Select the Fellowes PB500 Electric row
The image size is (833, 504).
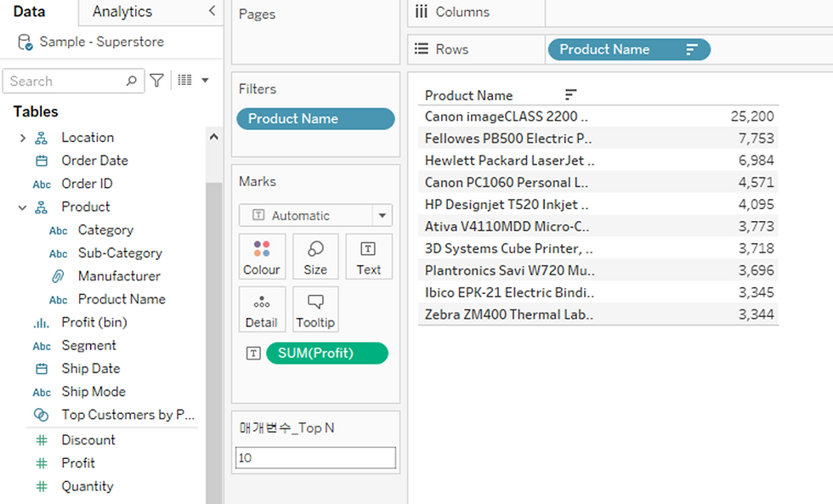pyautogui.click(x=598, y=138)
